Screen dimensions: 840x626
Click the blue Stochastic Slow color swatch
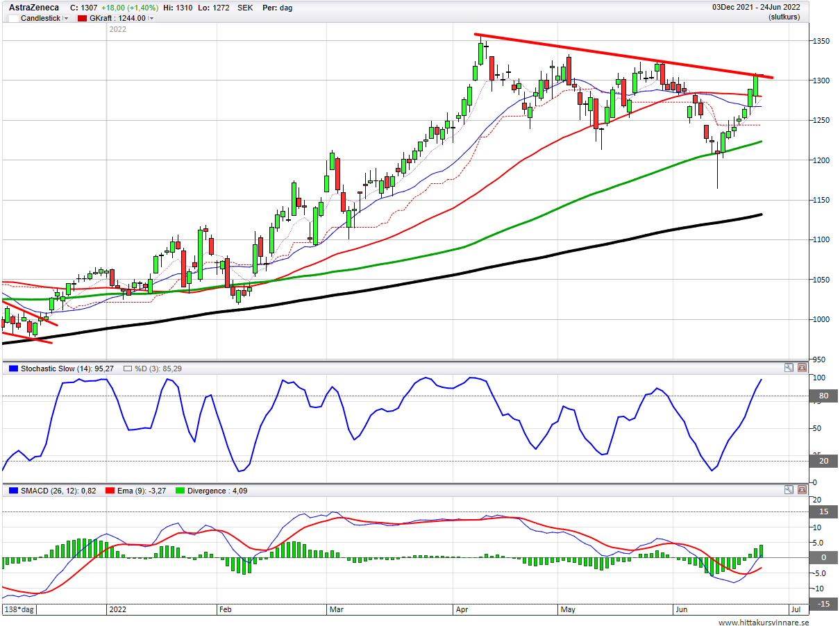tap(13, 368)
